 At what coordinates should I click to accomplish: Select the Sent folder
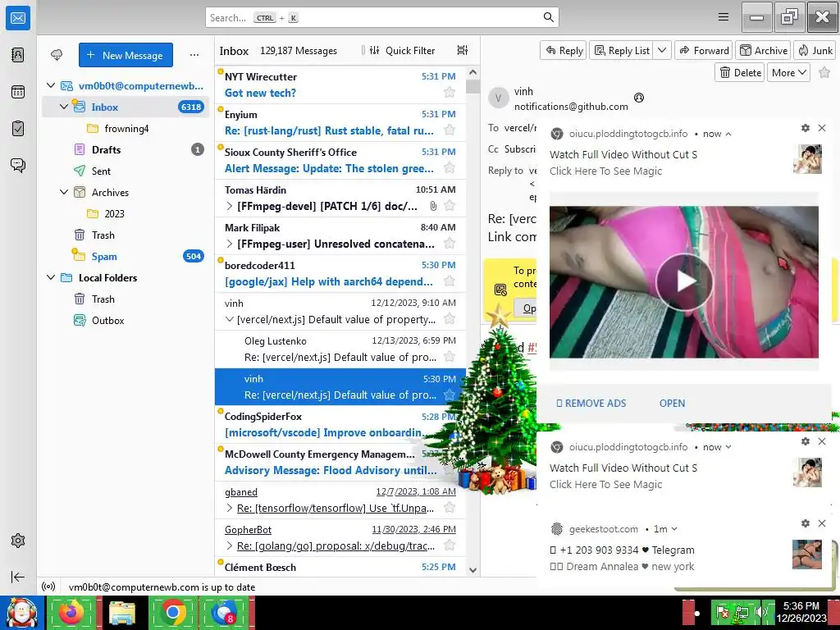[126, 171]
